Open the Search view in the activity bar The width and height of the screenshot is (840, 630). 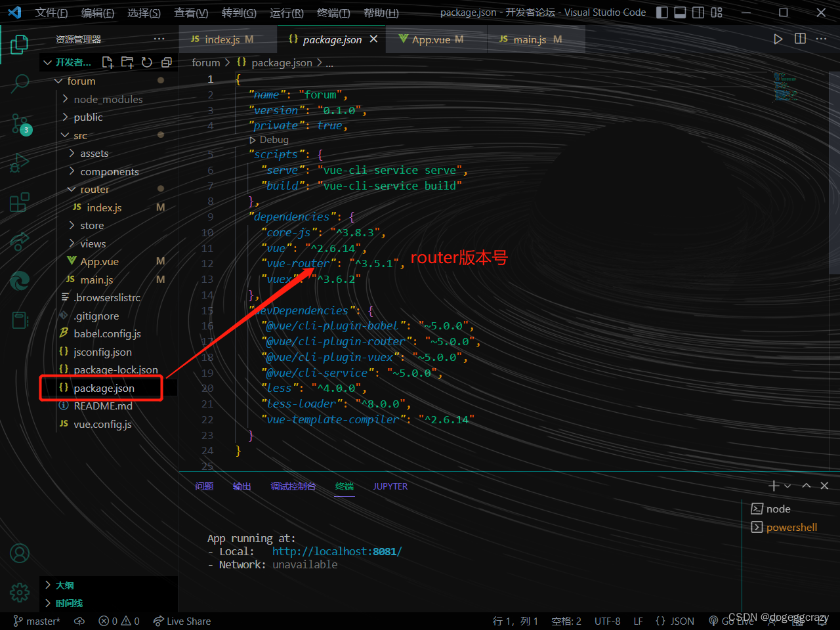[x=19, y=84]
